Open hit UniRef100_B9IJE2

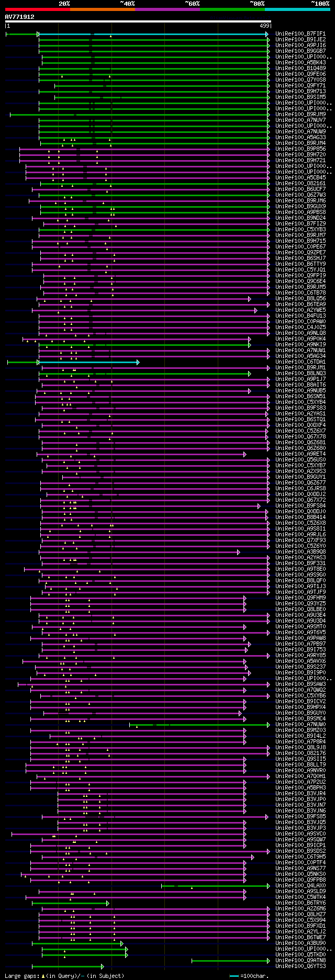(x=300, y=40)
